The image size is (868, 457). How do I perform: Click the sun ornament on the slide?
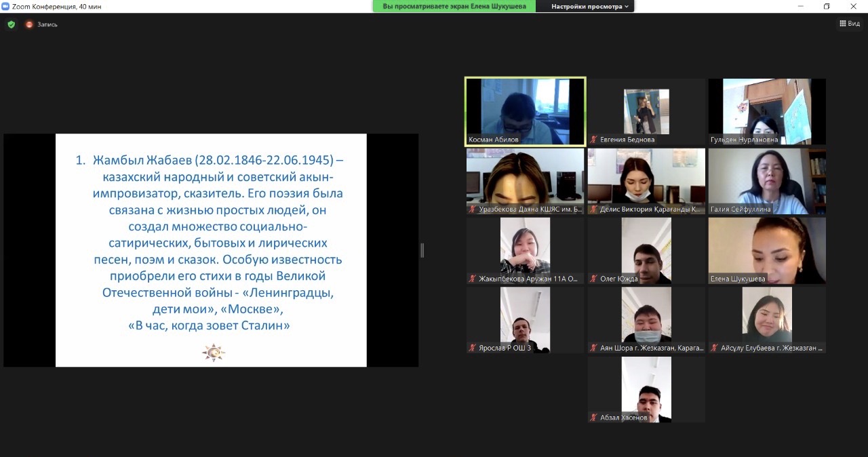click(213, 353)
